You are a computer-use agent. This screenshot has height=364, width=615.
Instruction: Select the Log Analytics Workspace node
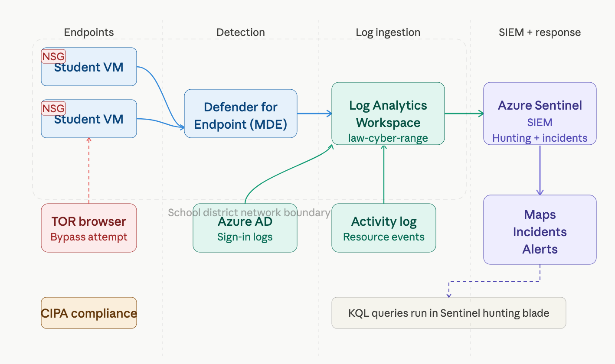[388, 114]
